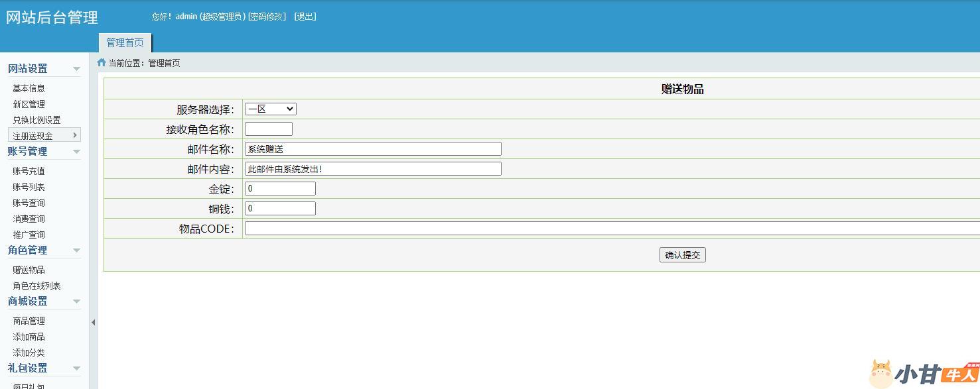Switch to the 管理首页 tab
The height and width of the screenshot is (389, 980).
125,43
